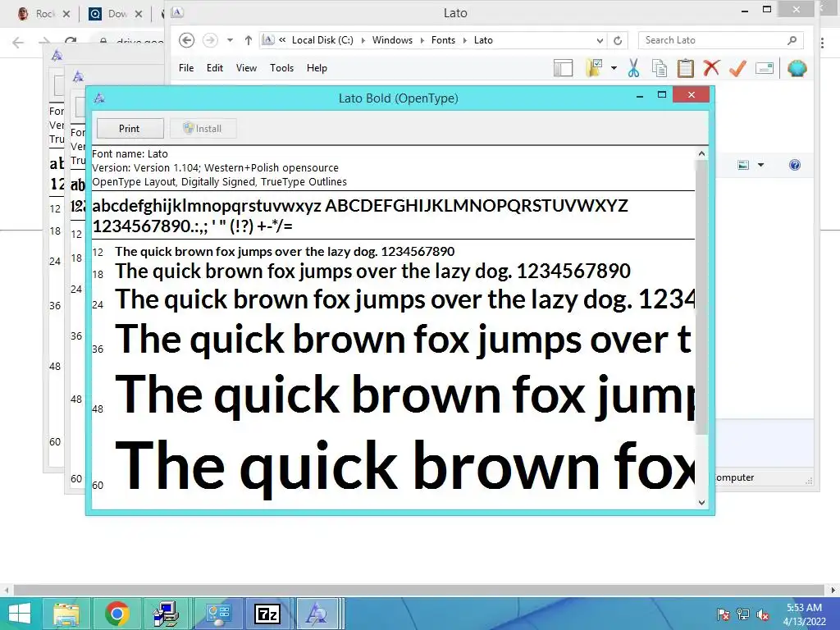The height and width of the screenshot is (630, 840).
Task: Click the muted volume tray icon
Action: coord(764,614)
